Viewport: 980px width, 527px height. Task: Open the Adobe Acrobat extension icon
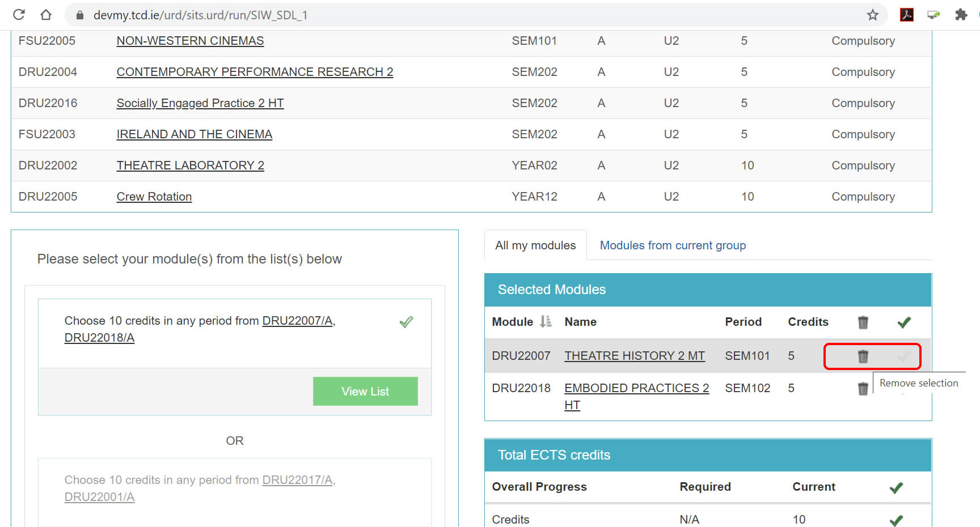pyautogui.click(x=907, y=15)
